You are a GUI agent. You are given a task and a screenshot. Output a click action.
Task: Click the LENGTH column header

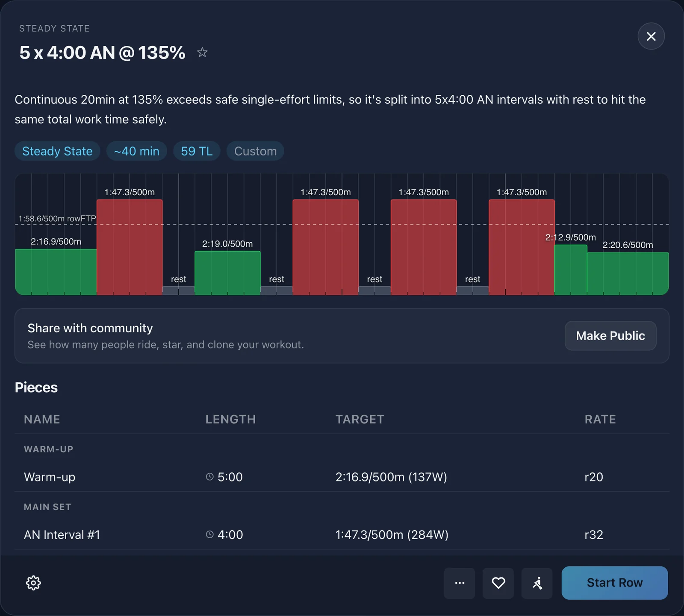[x=230, y=419]
